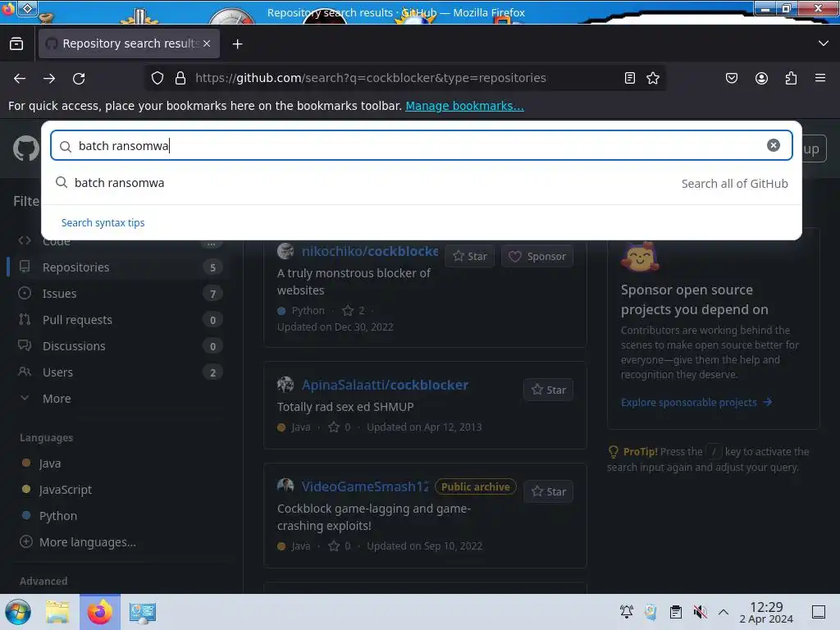
Task: Open the remote desktop taskbar icon
Action: [x=143, y=612]
